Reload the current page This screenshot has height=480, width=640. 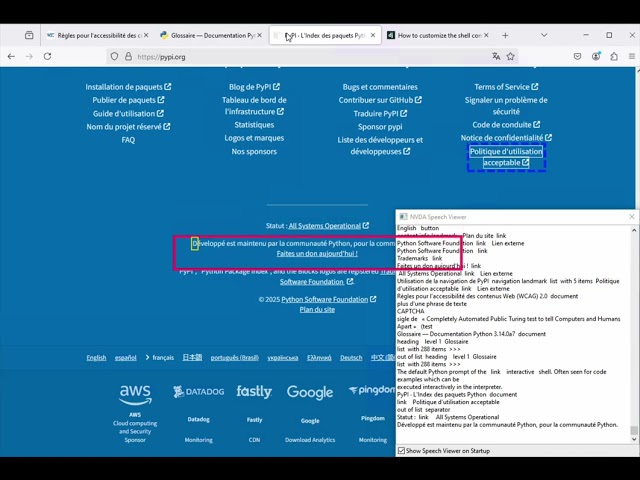[47, 57]
